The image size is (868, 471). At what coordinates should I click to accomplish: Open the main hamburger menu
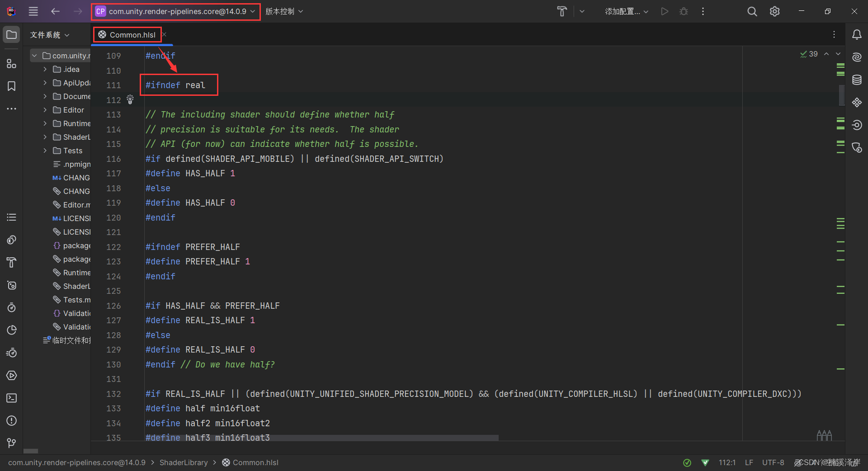point(33,11)
